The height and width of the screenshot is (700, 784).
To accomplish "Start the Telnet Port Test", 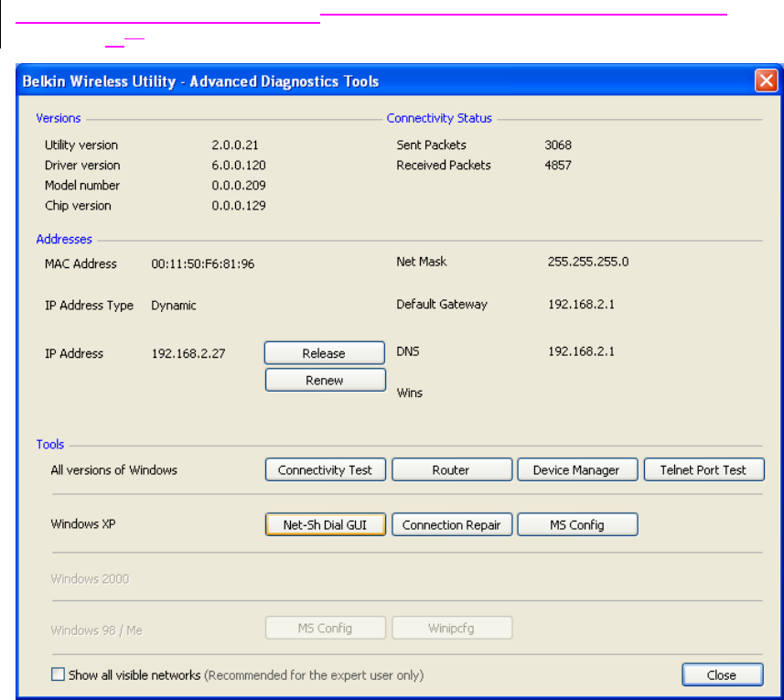I will (703, 470).
